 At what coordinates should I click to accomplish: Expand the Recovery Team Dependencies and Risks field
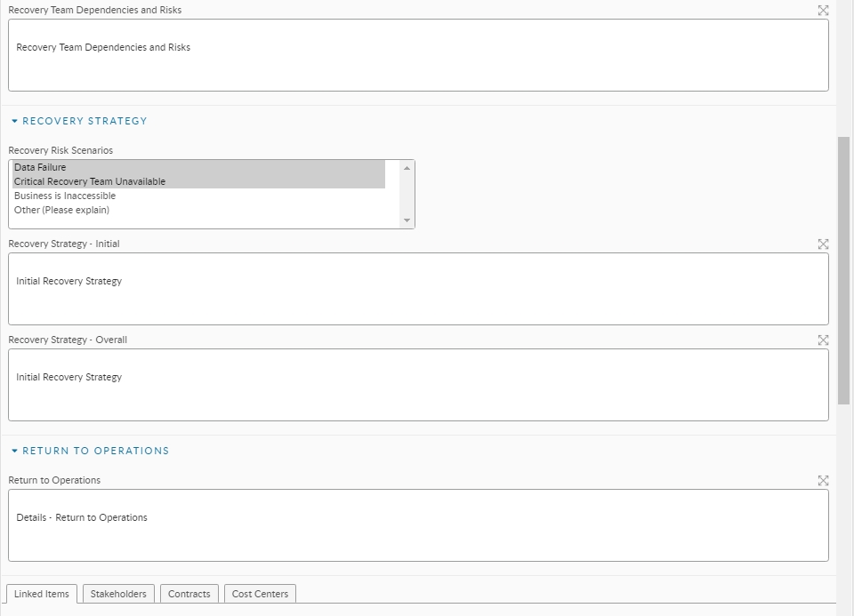823,11
